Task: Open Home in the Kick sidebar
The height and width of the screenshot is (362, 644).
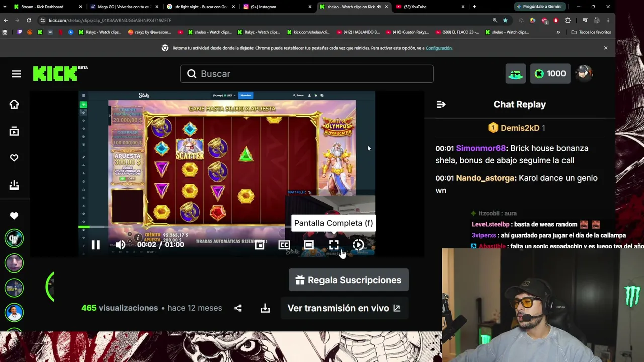Action: tap(14, 104)
